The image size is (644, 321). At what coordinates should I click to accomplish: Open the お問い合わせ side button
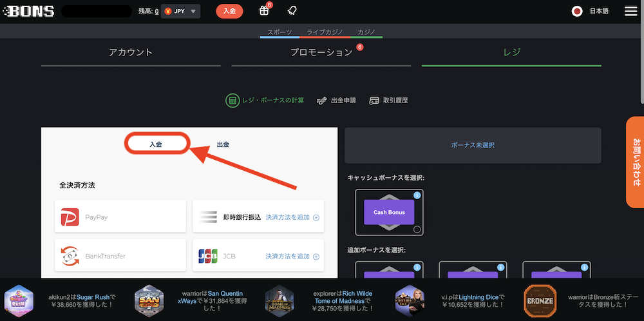(x=635, y=162)
